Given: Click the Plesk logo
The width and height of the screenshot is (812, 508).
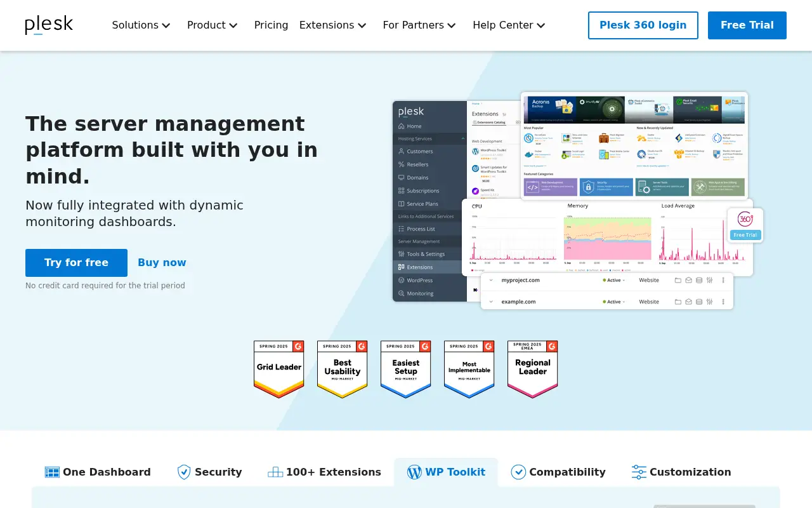Looking at the screenshot, I should coord(49,25).
